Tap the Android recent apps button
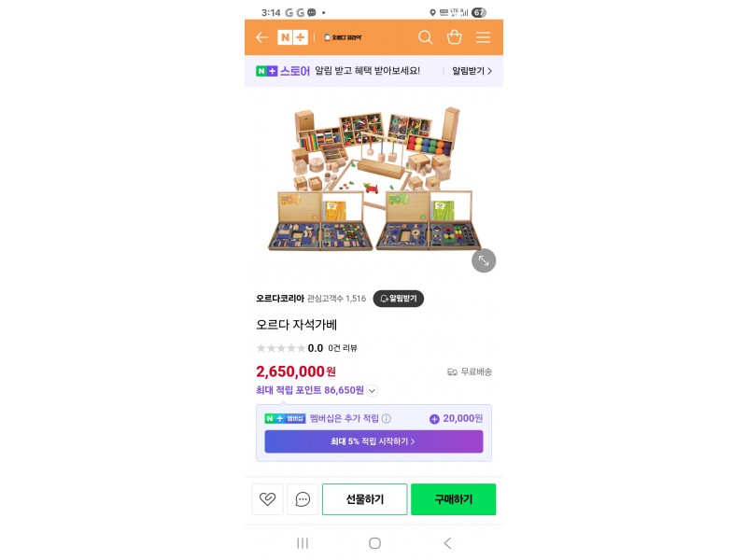747x560 pixels. click(x=303, y=543)
